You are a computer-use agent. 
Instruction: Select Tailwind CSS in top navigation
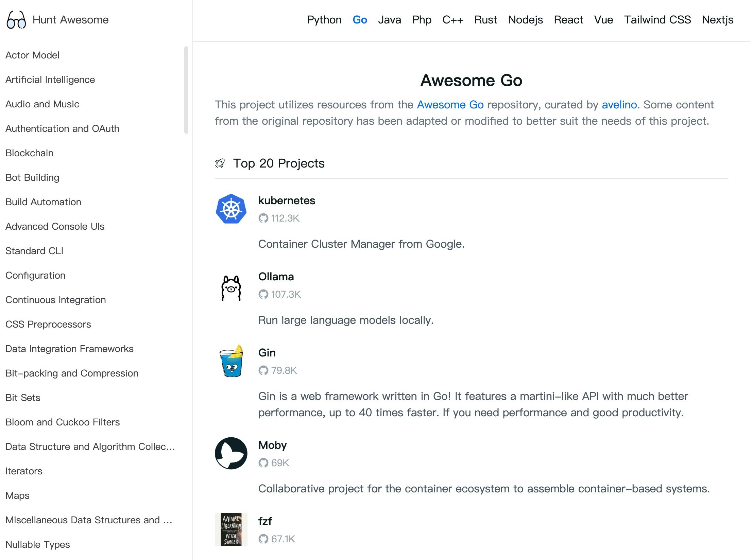[657, 20]
